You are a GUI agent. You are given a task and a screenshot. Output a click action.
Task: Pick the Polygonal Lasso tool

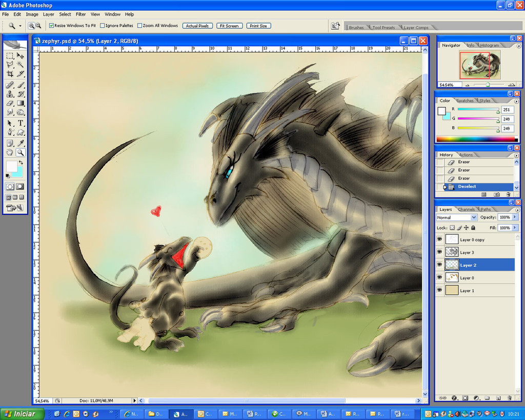[x=10, y=64]
